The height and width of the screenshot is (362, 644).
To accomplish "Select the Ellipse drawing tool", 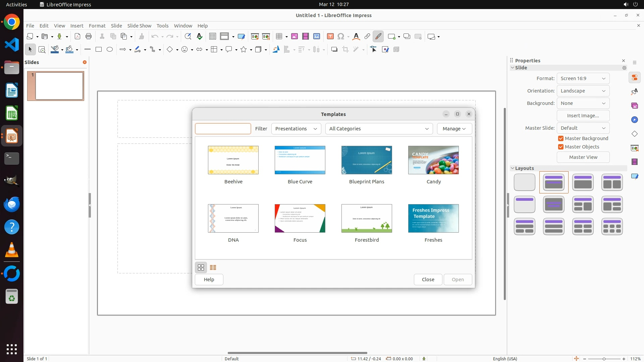I will [x=110, y=50].
